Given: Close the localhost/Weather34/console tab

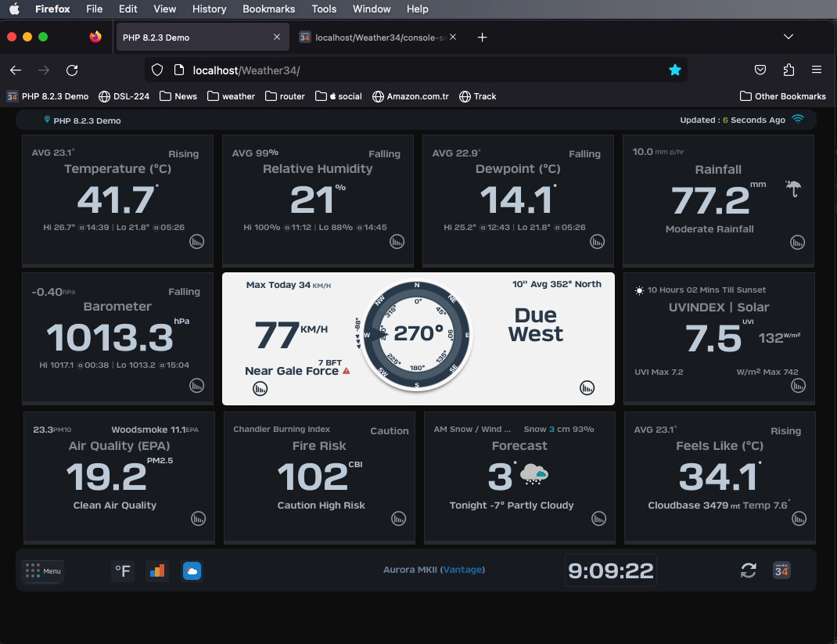Looking at the screenshot, I should [453, 37].
